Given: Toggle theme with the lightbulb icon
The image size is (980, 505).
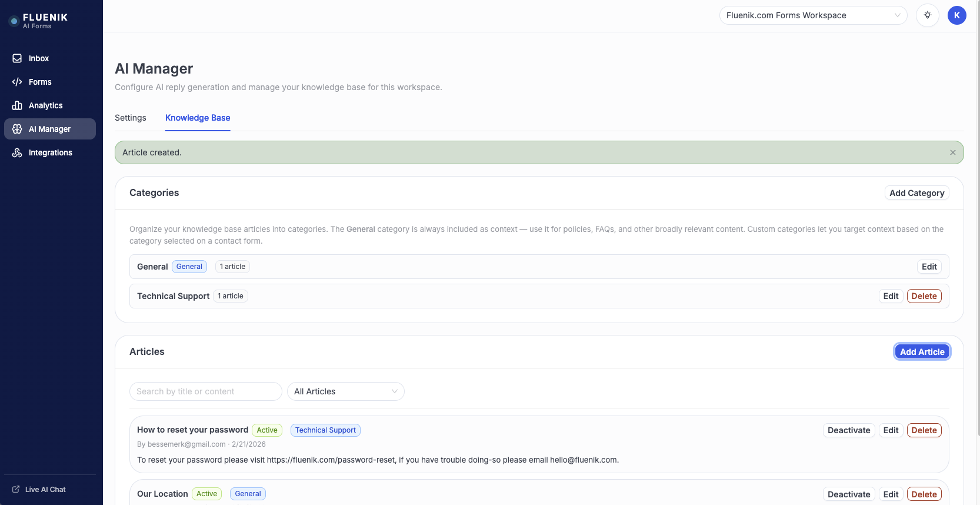Looking at the screenshot, I should click(927, 15).
